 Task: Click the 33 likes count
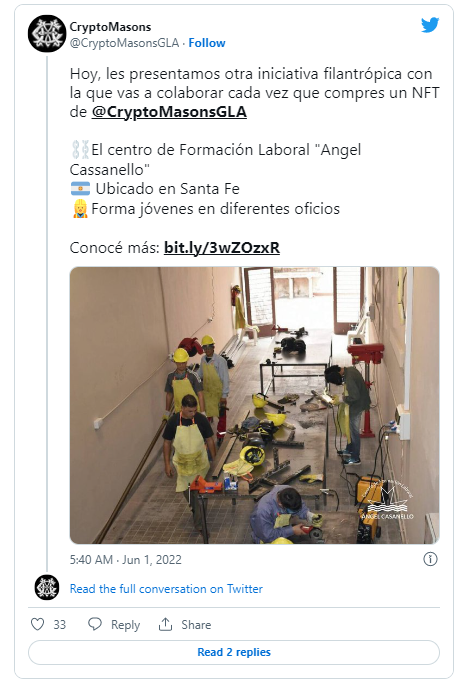pos(60,625)
